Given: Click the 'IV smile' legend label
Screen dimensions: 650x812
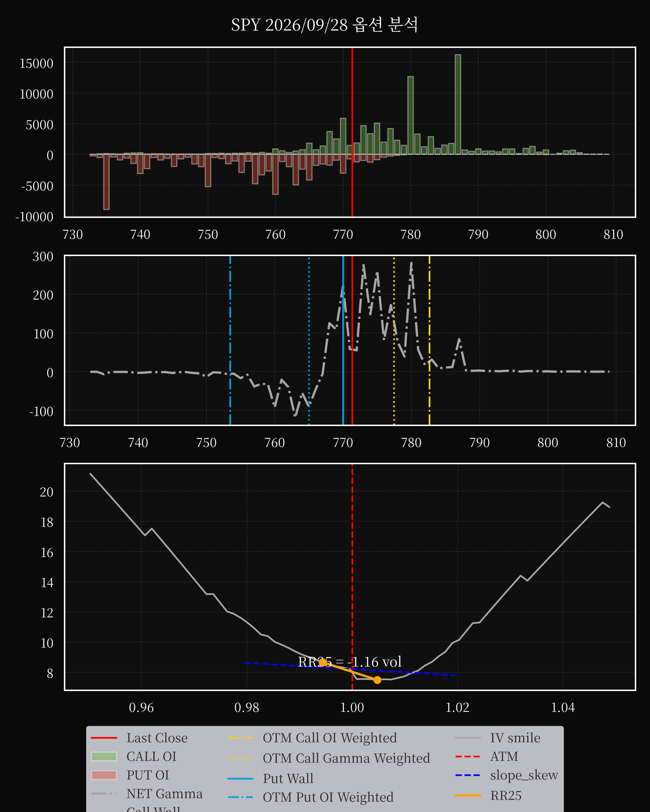Looking at the screenshot, I should point(515,738).
